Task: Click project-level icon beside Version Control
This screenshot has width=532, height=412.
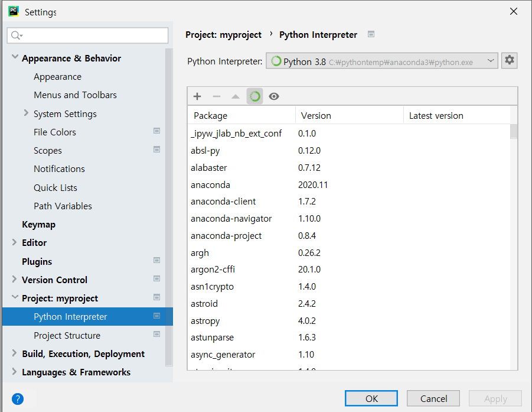Action: (156, 278)
